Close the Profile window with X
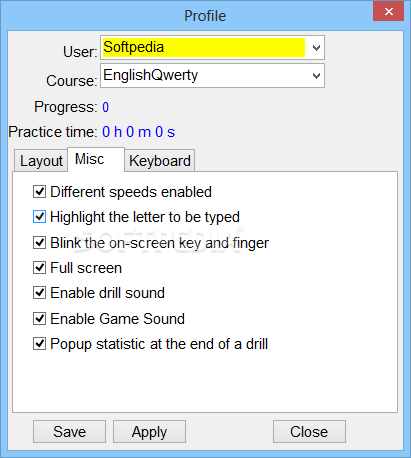 (388, 12)
